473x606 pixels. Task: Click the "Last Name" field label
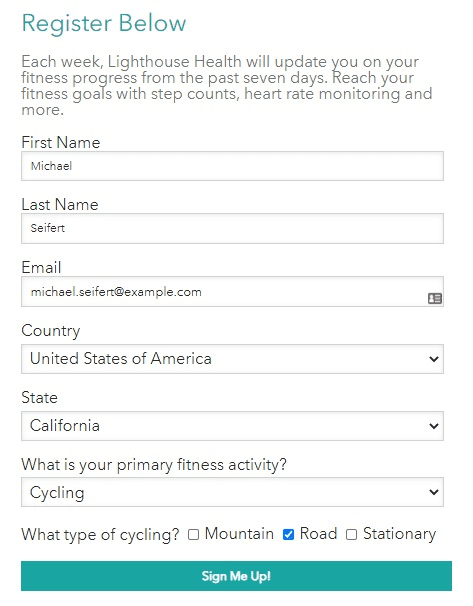(x=60, y=204)
